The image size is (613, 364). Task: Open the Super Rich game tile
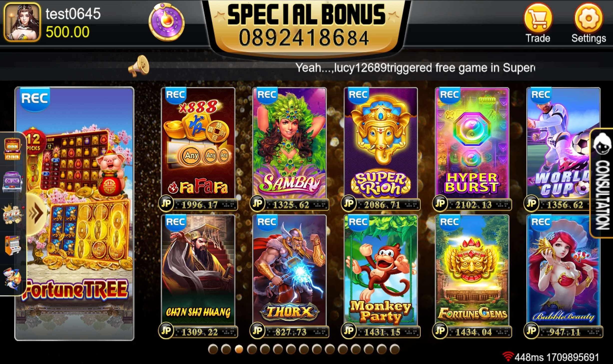pyautogui.click(x=381, y=143)
